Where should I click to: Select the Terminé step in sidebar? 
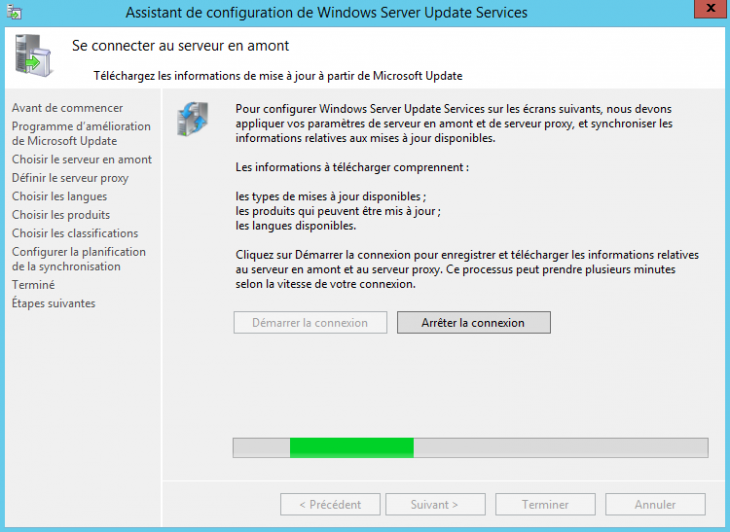[x=33, y=285]
